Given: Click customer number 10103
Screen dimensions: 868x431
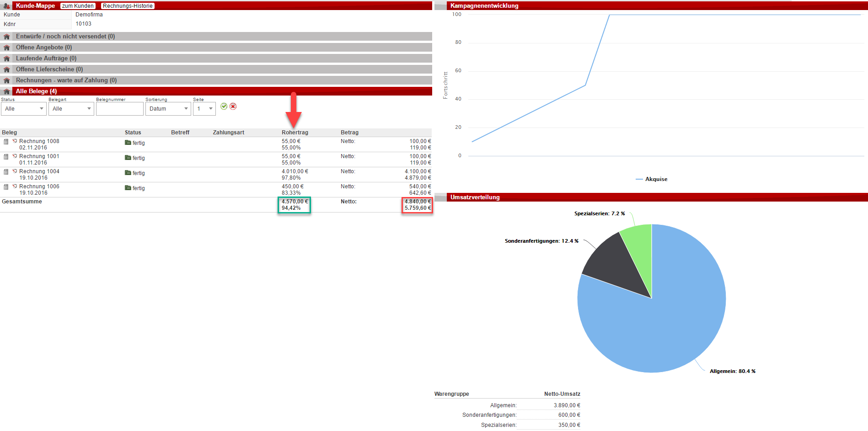Looking at the screenshot, I should (x=83, y=24).
